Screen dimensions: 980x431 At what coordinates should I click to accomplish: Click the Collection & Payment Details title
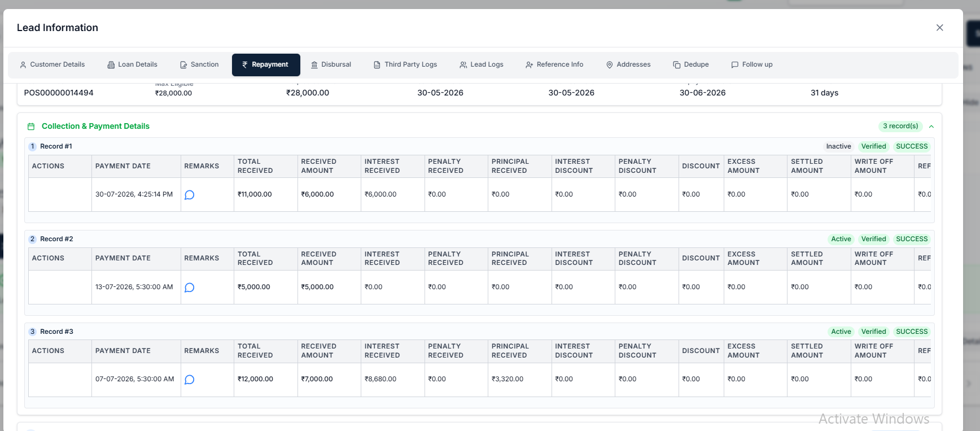(x=95, y=126)
